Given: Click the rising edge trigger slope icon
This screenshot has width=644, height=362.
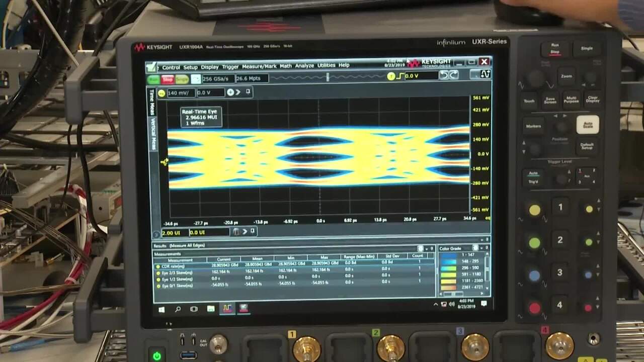Looking at the screenshot, I should point(400,76).
